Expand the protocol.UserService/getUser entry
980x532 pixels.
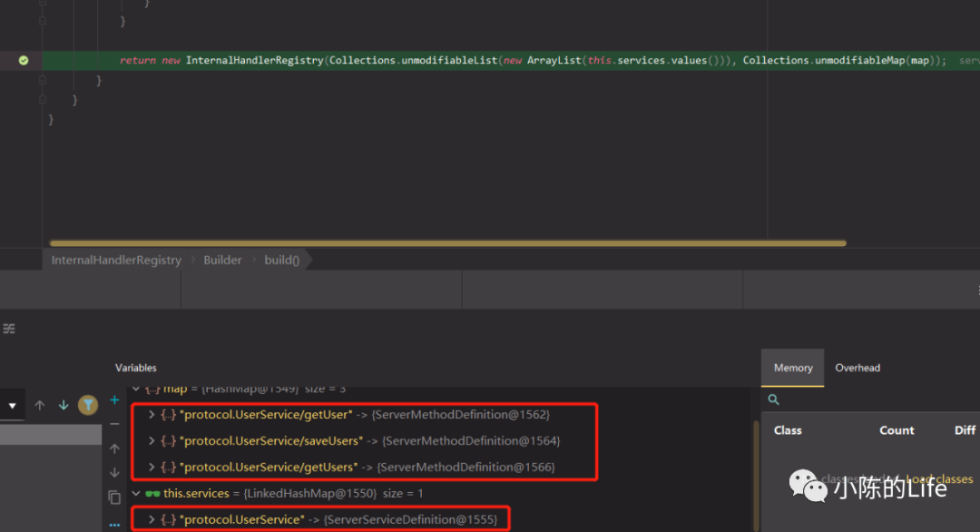(x=152, y=415)
